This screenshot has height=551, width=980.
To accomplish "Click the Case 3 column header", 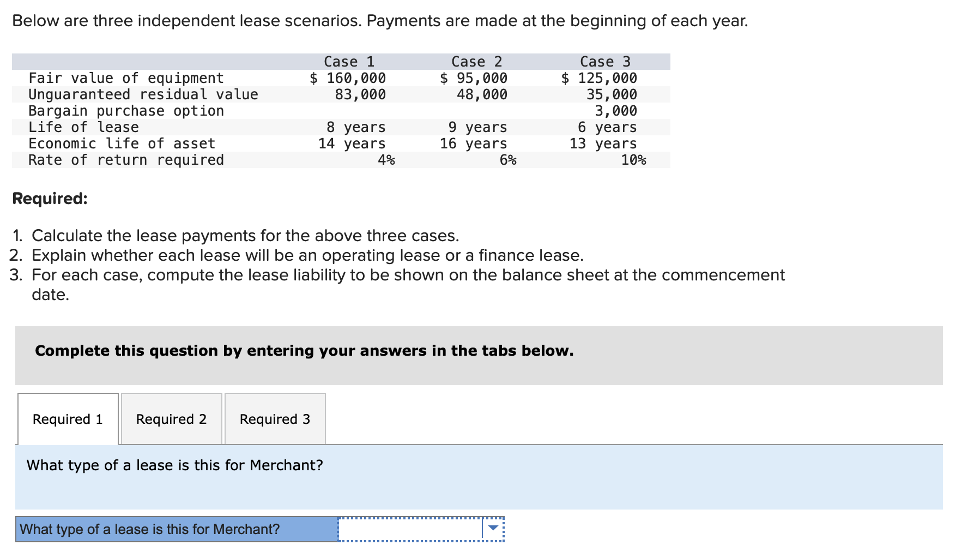I will [606, 61].
